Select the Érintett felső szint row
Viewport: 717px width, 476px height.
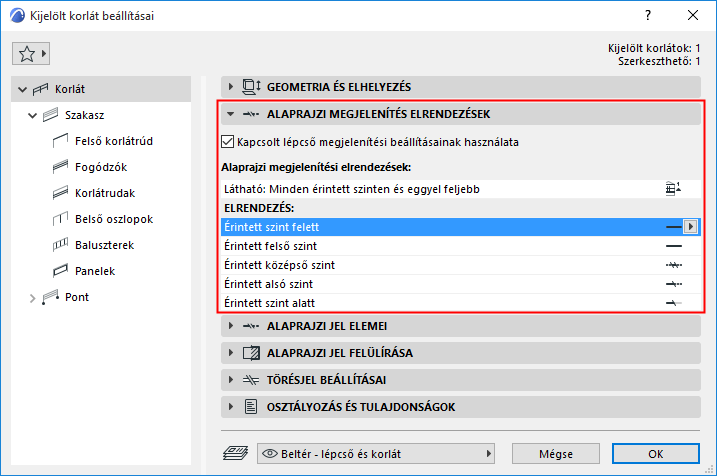(x=460, y=246)
